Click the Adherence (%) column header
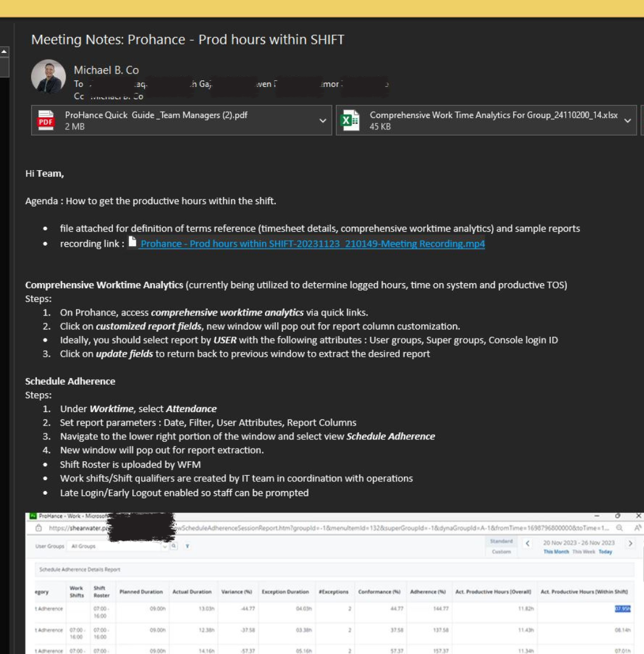Screen dimensions: 644x654 (x=428, y=592)
